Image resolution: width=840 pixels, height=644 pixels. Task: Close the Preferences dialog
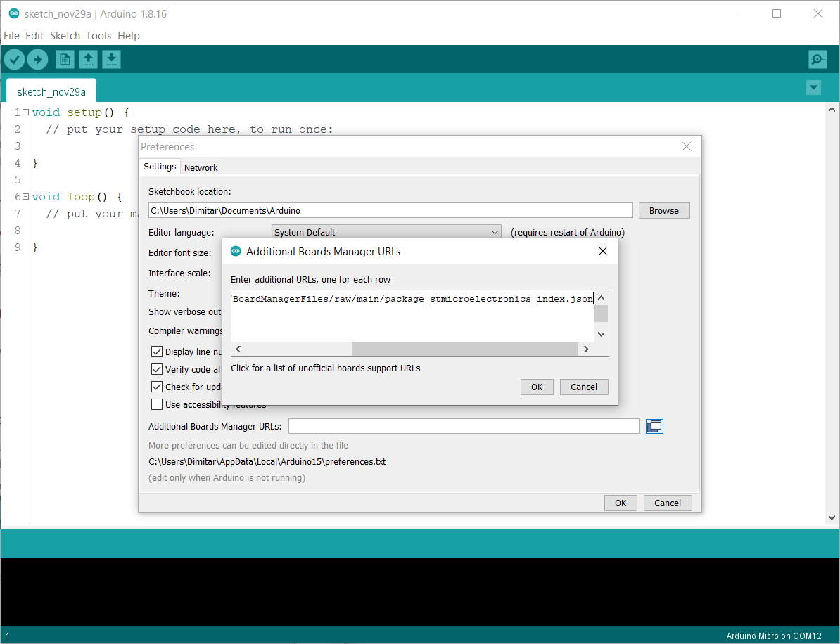pyautogui.click(x=686, y=147)
